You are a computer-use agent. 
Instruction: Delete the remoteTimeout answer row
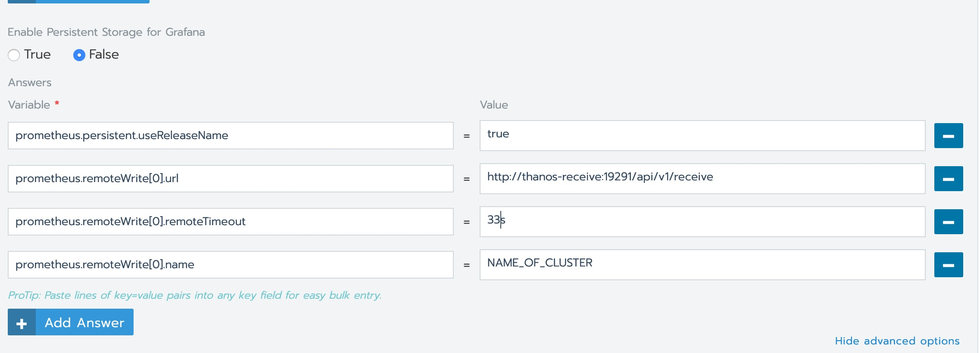(x=948, y=222)
